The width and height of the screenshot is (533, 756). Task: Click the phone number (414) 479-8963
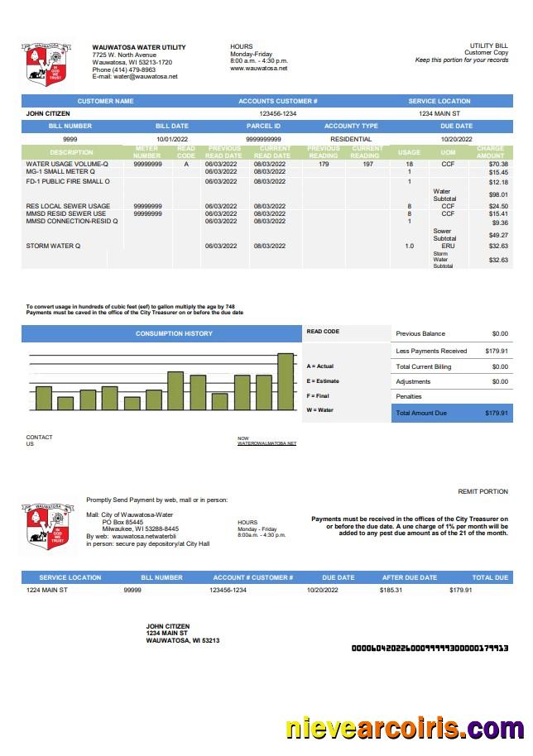point(123,69)
